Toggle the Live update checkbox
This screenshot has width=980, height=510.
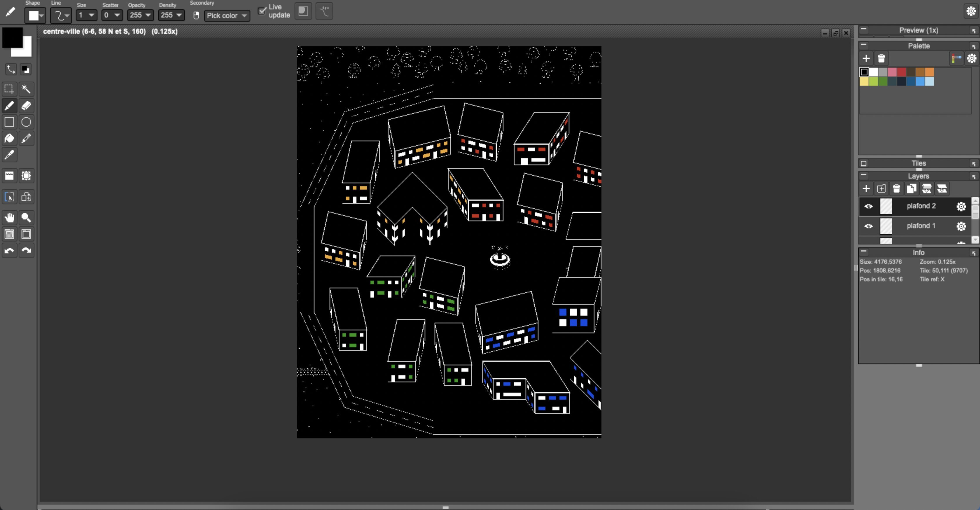pos(262,11)
